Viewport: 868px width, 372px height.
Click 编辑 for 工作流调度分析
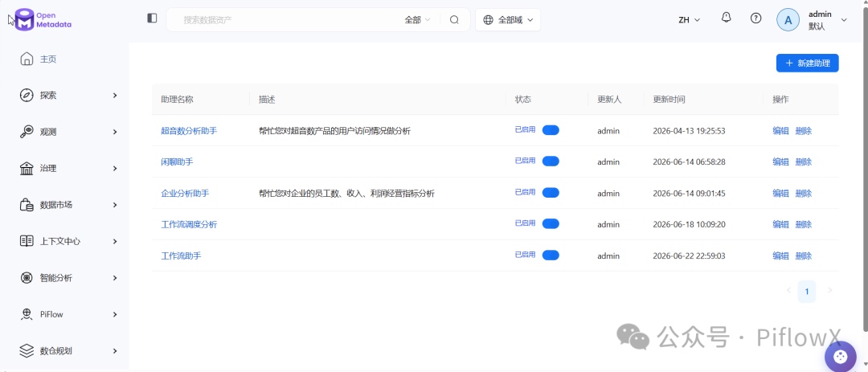(x=780, y=225)
